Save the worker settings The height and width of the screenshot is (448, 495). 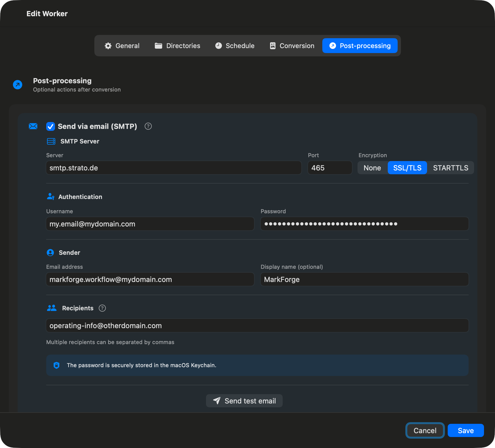pyautogui.click(x=466, y=430)
